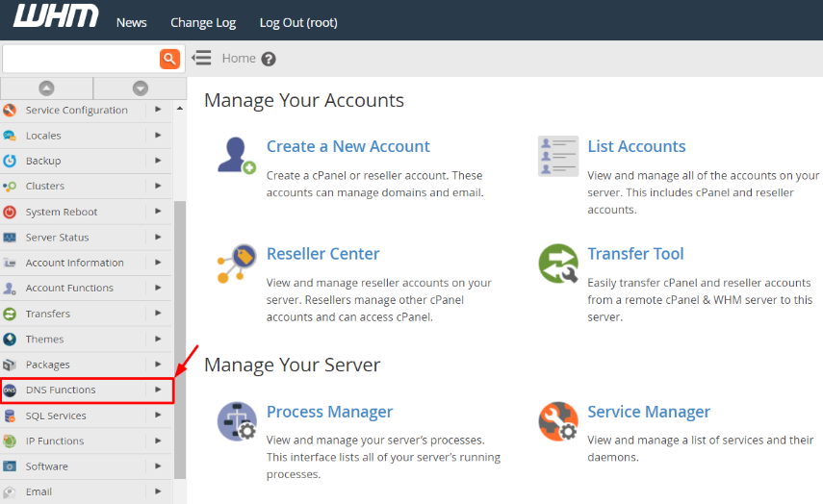Expand the Email submenu arrow
This screenshot has height=504, width=823.
pos(158,491)
